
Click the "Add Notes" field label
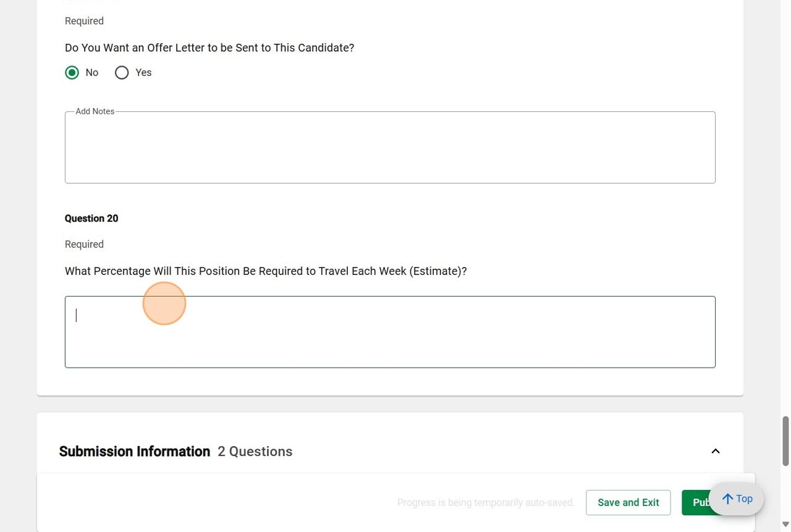pyautogui.click(x=95, y=112)
